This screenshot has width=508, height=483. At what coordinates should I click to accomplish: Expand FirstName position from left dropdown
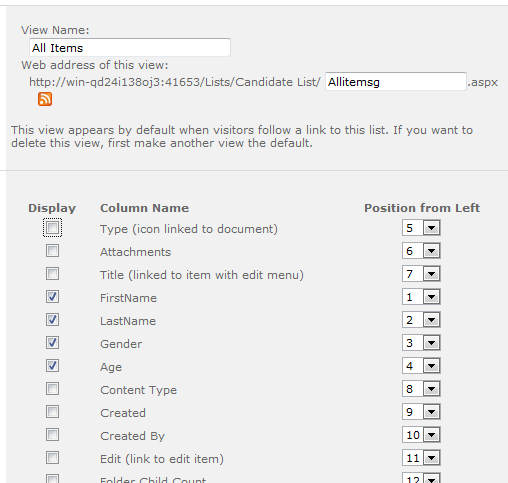click(421, 297)
